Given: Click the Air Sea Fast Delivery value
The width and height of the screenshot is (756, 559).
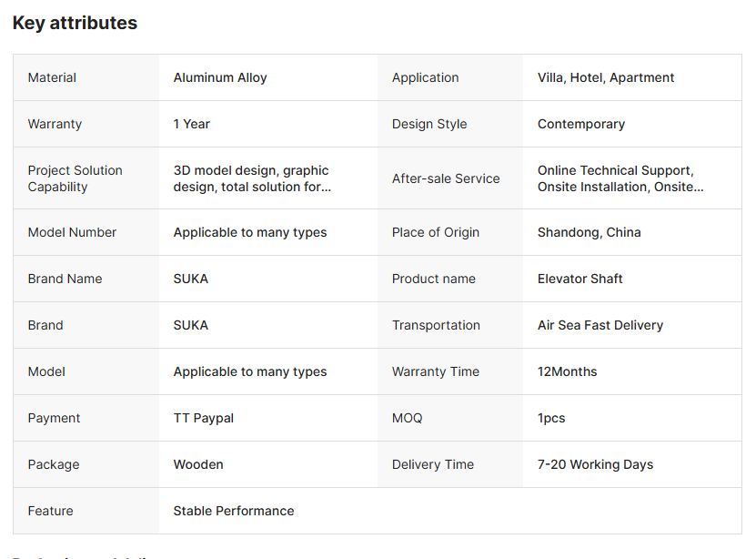Looking at the screenshot, I should 600,325.
